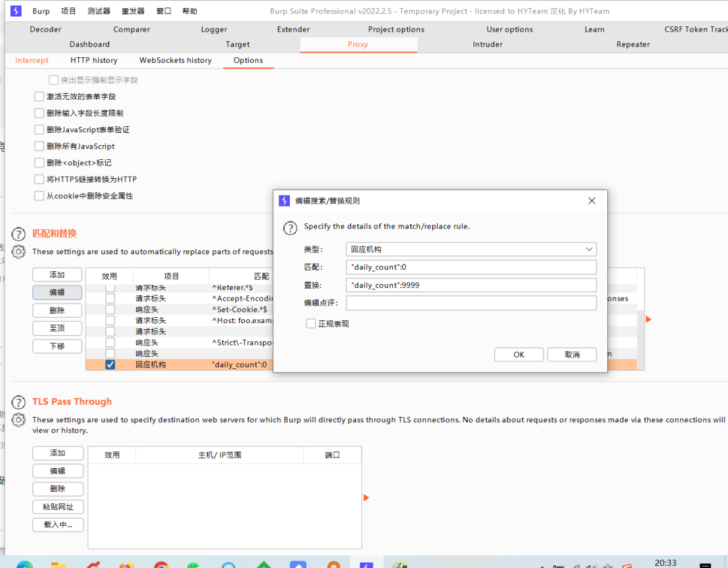
Task: Enable the ^Accept-Encodin rule checkbox
Action: click(110, 298)
